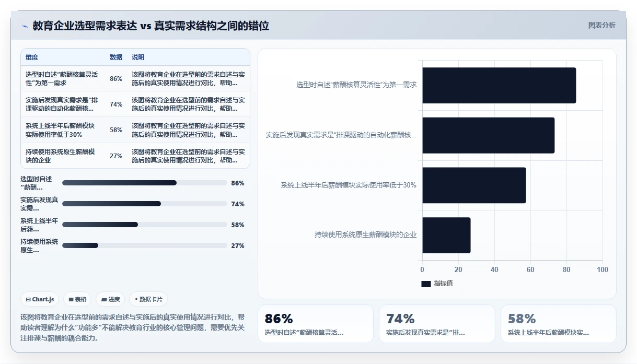
Task: Select the Chart.js tag chip
Action: pos(40,299)
